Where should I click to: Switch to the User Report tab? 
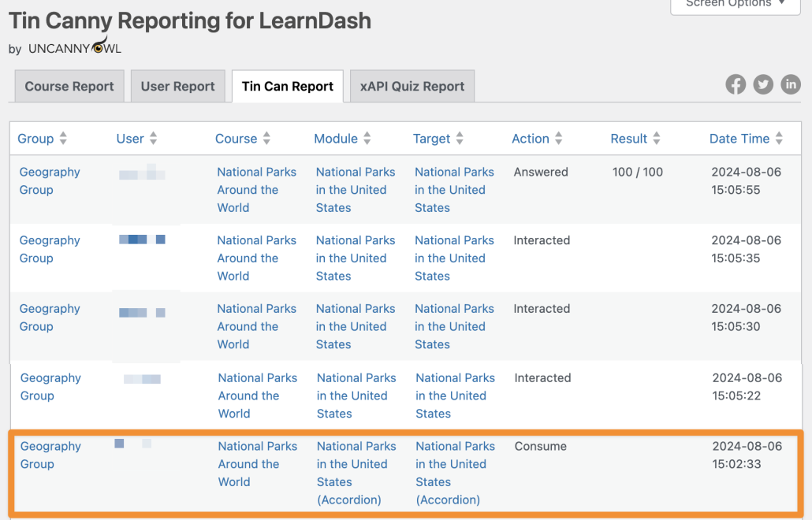[x=177, y=87]
